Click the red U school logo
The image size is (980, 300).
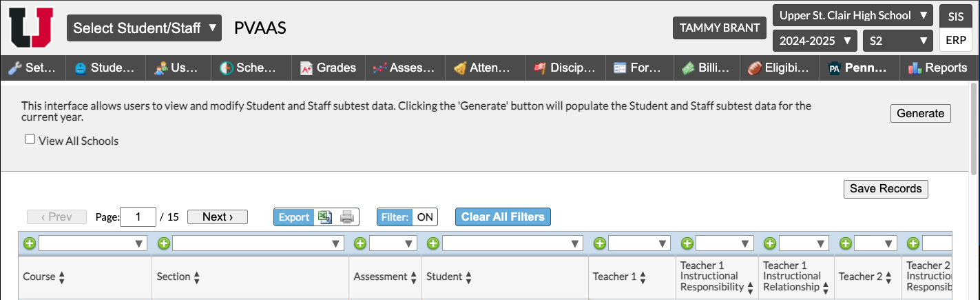[x=31, y=28]
